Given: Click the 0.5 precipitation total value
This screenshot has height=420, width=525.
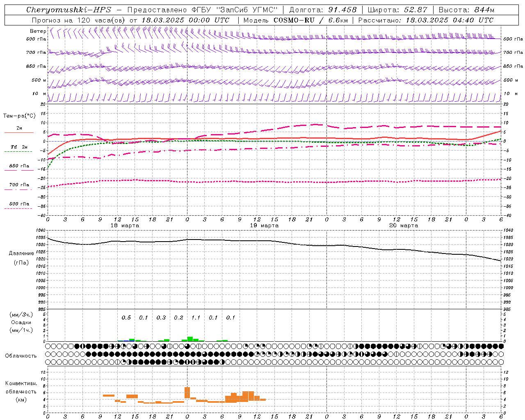Looking at the screenshot, I should [126, 317].
